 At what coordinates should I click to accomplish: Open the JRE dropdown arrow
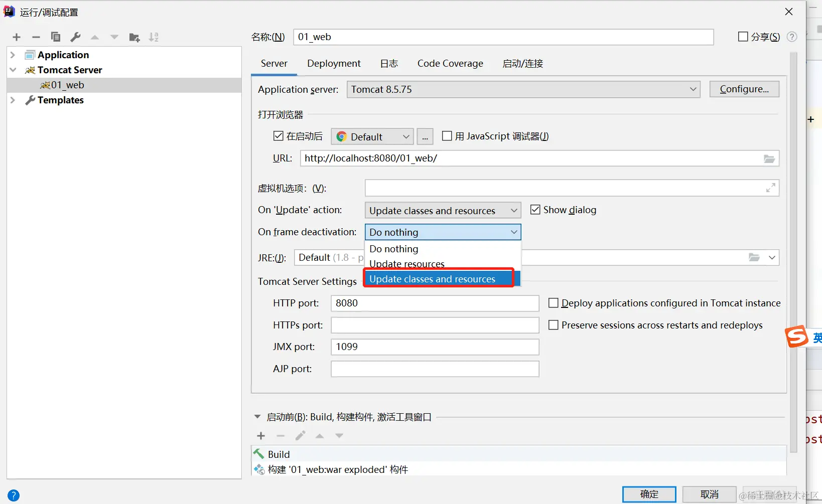(x=772, y=257)
